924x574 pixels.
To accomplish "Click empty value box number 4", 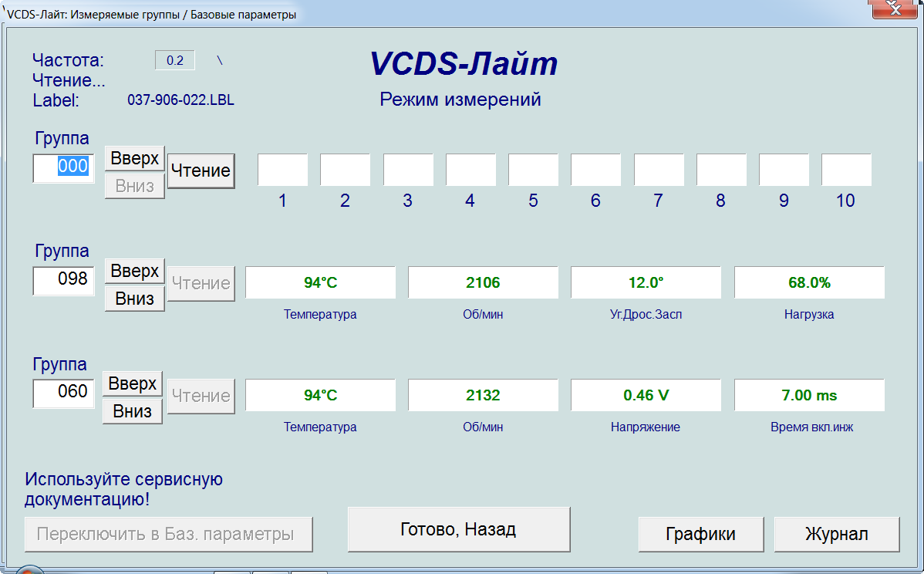I will click(470, 171).
